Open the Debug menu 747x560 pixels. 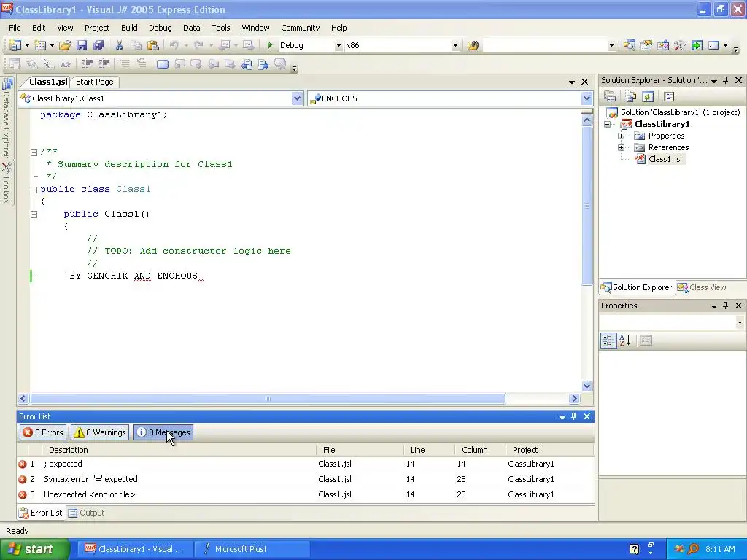coord(160,28)
